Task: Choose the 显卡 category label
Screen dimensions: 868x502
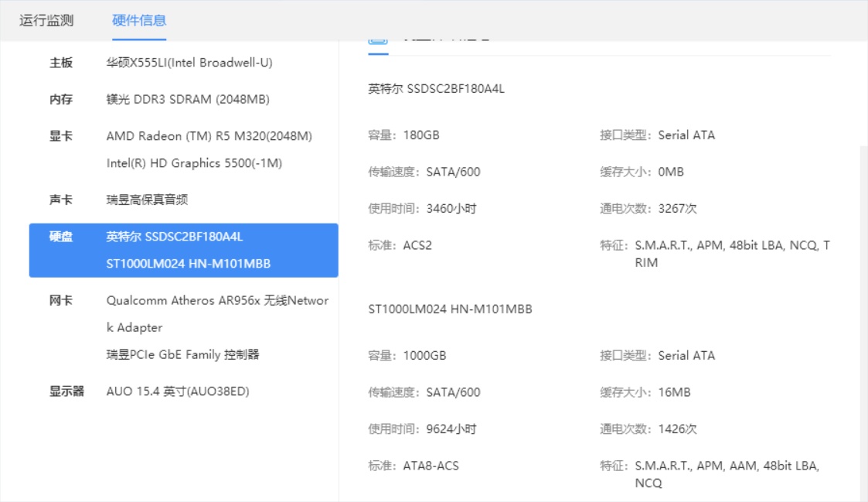Action: (61, 136)
